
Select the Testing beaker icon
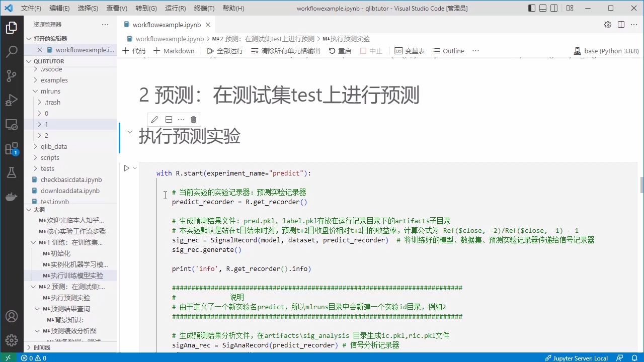(x=12, y=173)
